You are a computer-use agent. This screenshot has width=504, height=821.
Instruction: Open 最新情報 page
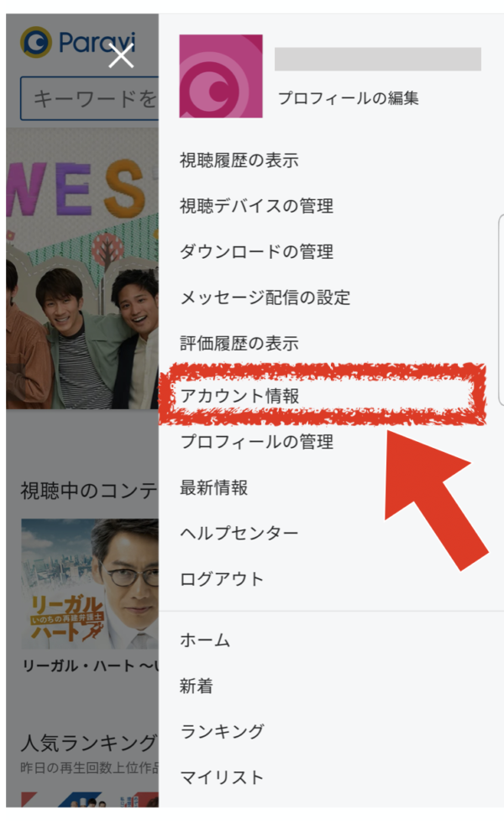pos(213,488)
